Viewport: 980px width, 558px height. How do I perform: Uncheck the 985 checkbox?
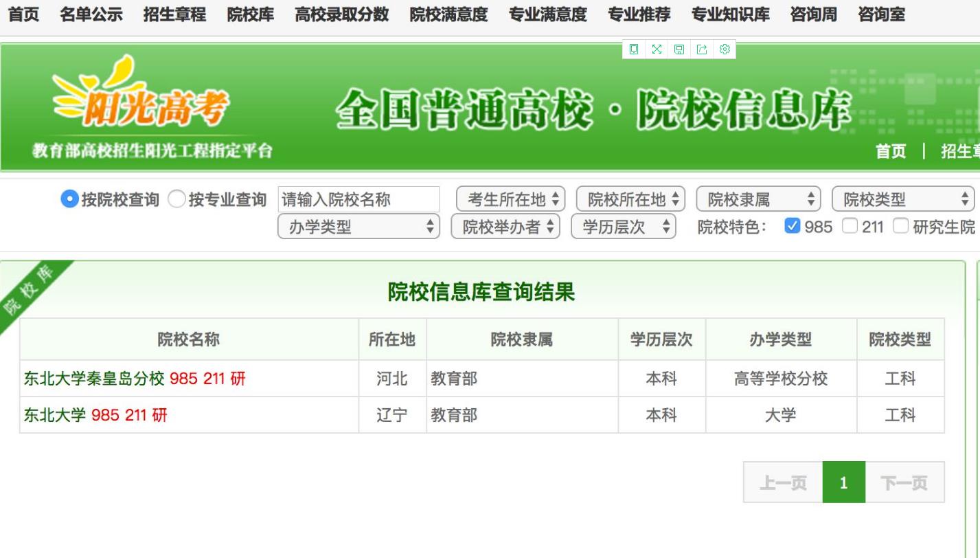tap(793, 225)
